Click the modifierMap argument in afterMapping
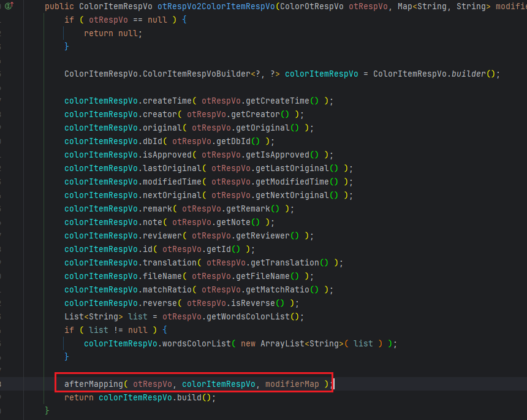The image size is (527, 420). point(293,384)
